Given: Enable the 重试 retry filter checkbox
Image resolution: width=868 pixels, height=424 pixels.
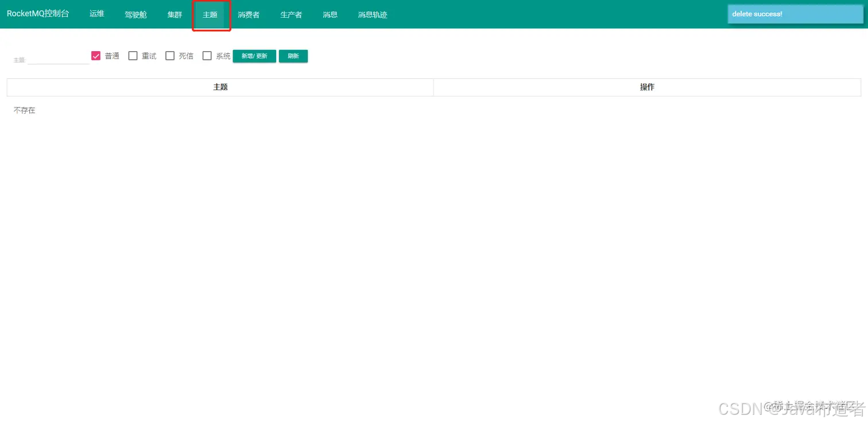Looking at the screenshot, I should (133, 55).
